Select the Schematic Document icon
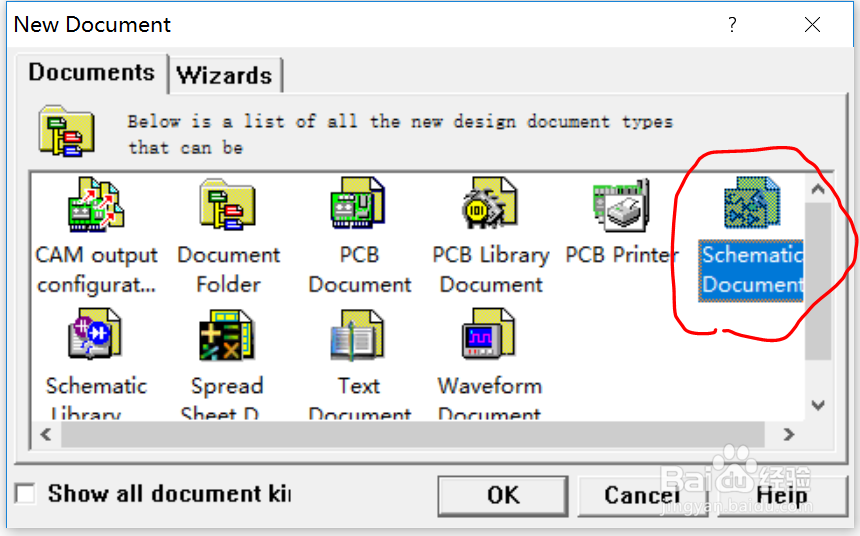This screenshot has height=536, width=860. pos(752,202)
